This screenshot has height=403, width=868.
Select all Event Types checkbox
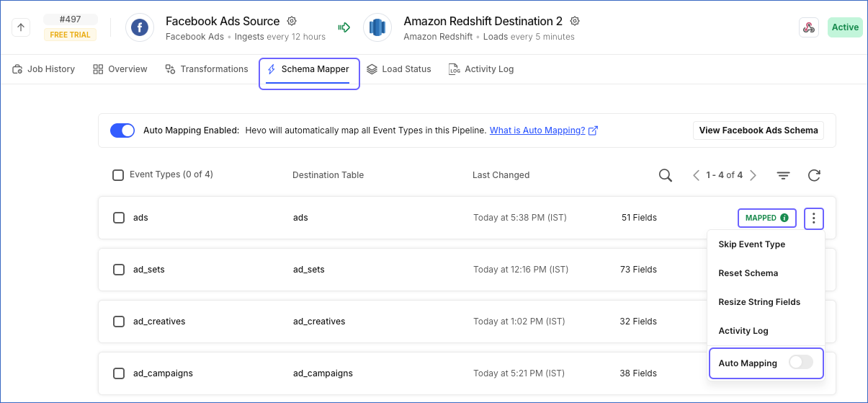[x=118, y=174]
